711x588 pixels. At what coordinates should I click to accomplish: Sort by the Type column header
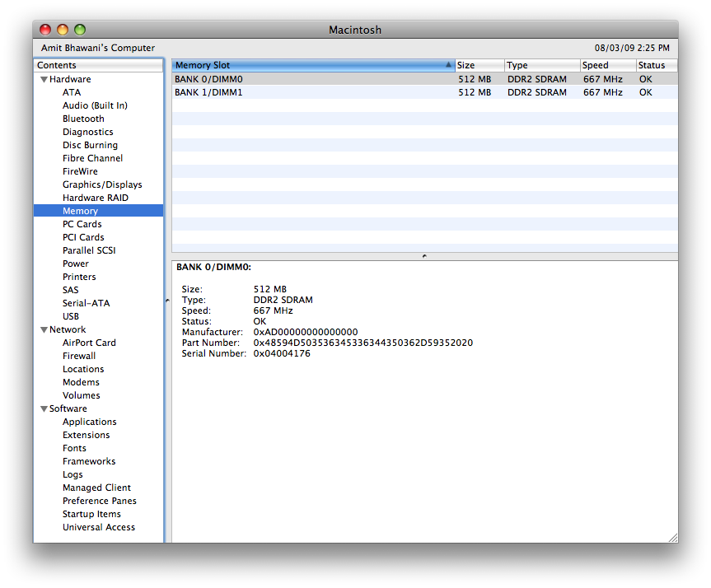click(x=542, y=65)
